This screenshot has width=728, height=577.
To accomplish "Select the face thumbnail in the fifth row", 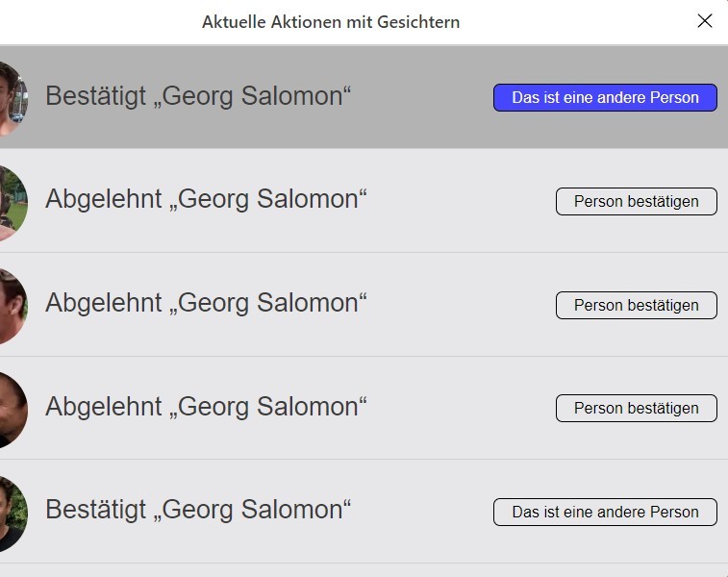I will click(13, 512).
